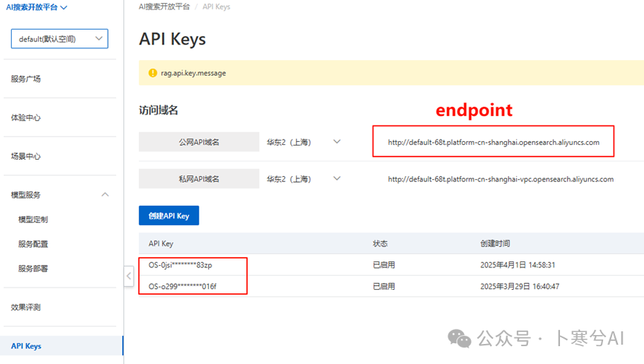644x364 pixels.
Task: Click the AI搜索开放平台 breadcrumb link
Action: tap(164, 7)
